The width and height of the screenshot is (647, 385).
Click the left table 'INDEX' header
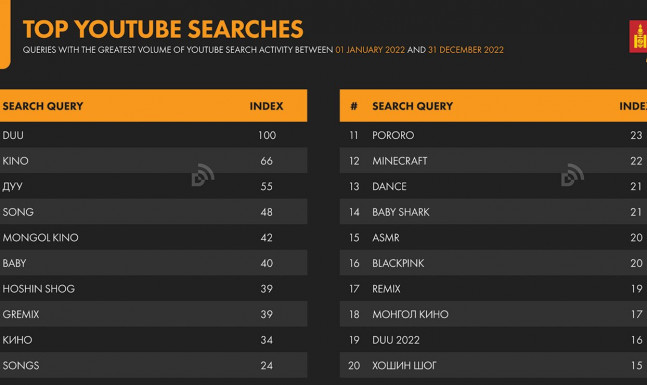(x=266, y=106)
